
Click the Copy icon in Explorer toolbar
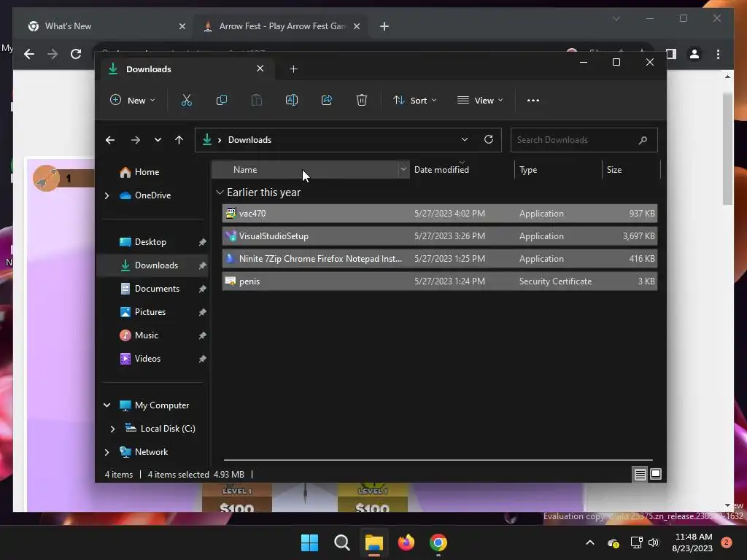[x=222, y=100]
